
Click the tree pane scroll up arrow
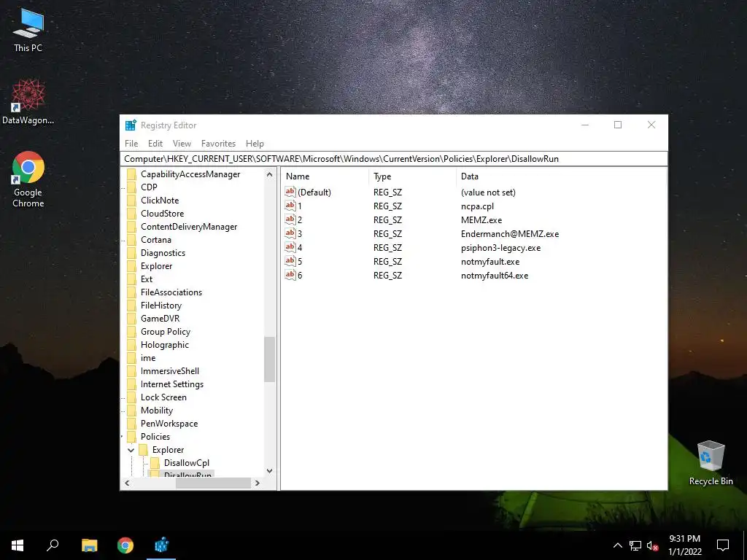[270, 175]
